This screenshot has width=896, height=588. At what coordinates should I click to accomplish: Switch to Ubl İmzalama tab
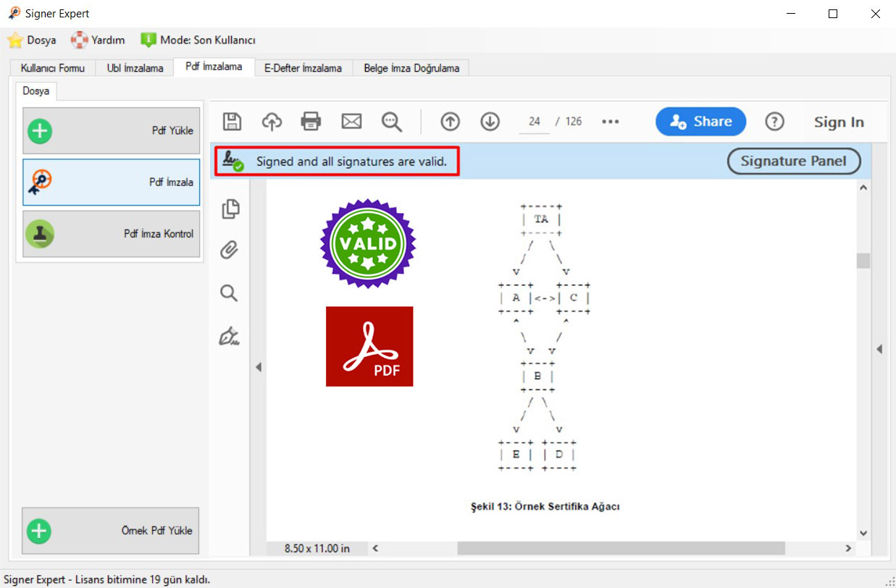135,68
